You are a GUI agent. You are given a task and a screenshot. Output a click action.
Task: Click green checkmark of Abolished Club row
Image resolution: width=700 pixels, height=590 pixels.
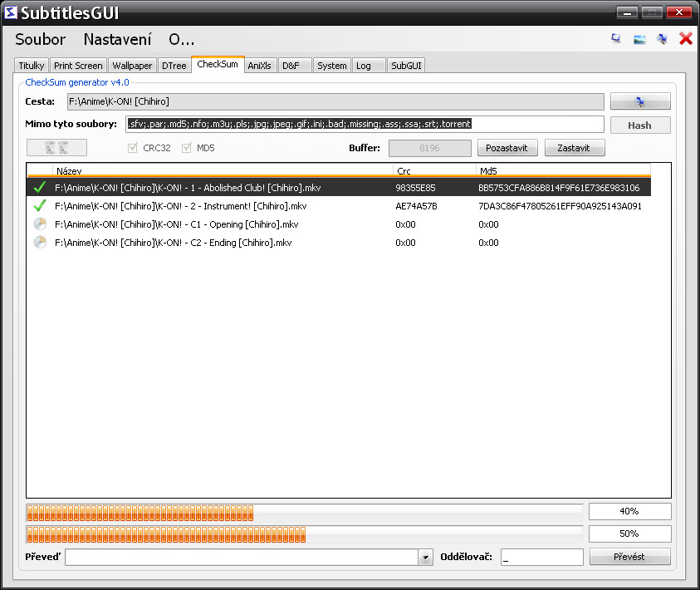40,187
